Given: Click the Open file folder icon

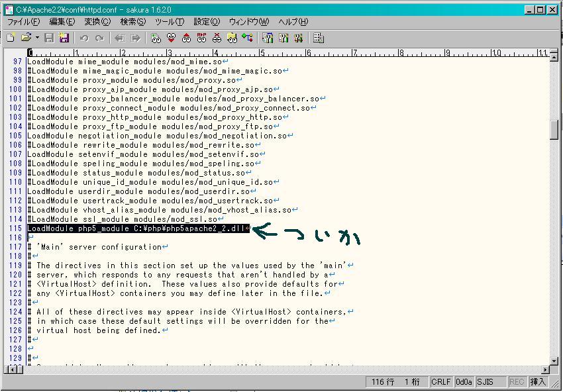Looking at the screenshot, I should (26, 38).
